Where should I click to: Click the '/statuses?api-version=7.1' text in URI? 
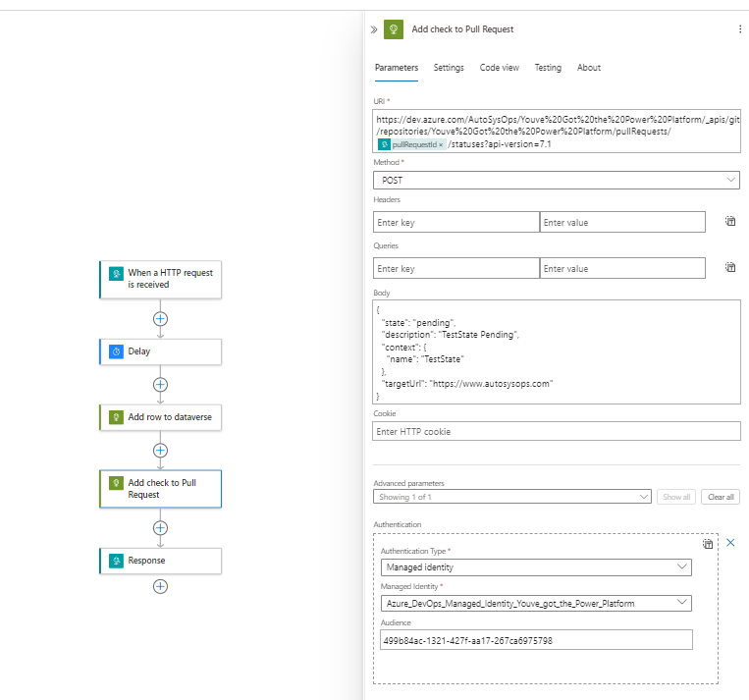pos(500,144)
